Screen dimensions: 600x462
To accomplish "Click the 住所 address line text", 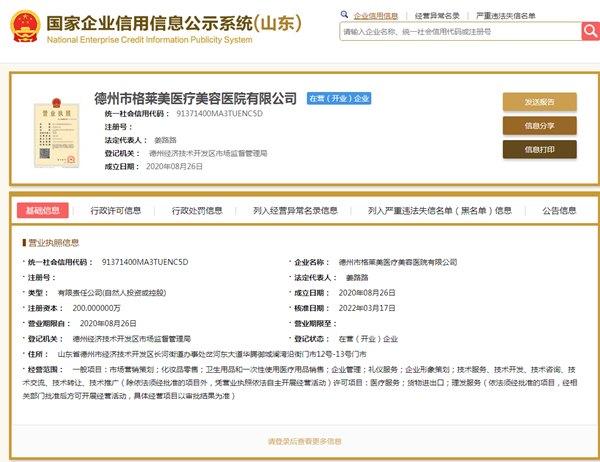I will 212,354.
